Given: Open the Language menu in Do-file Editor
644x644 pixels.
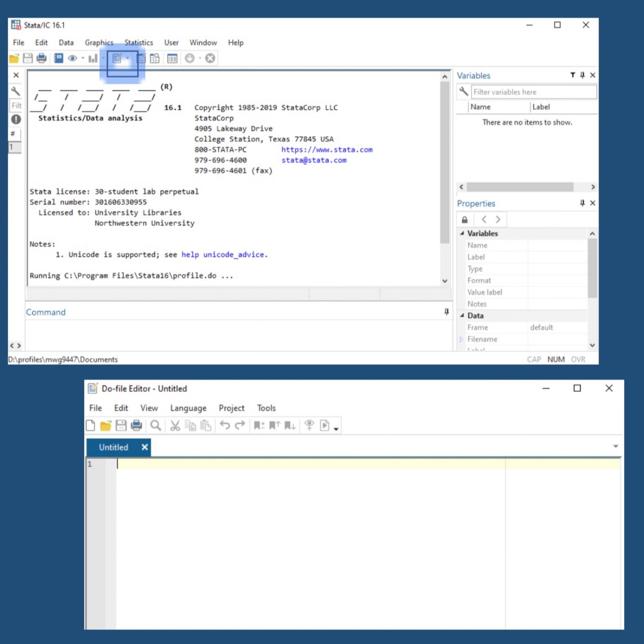Looking at the screenshot, I should 188,408.
